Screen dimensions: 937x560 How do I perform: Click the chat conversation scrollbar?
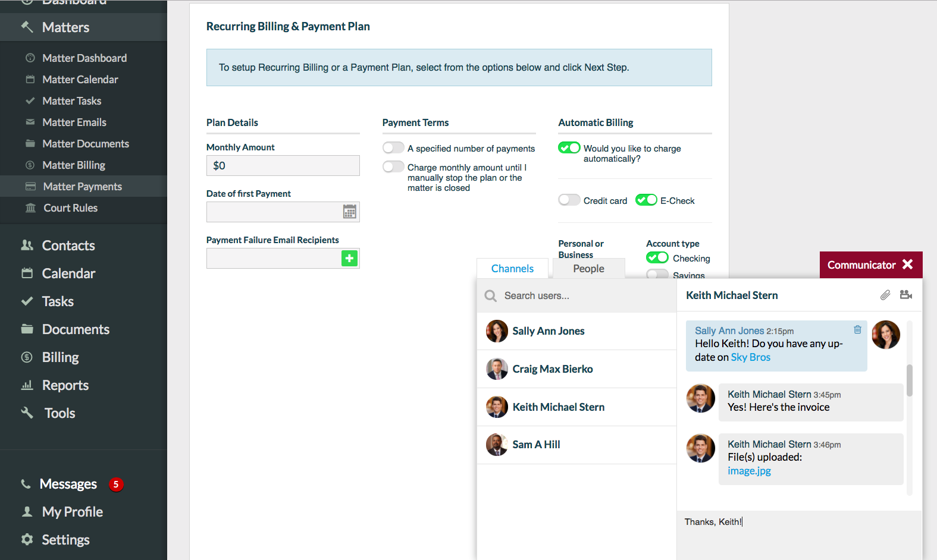point(909,380)
